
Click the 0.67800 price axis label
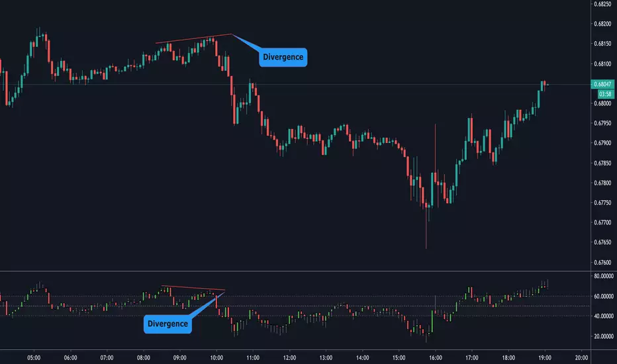click(x=603, y=183)
